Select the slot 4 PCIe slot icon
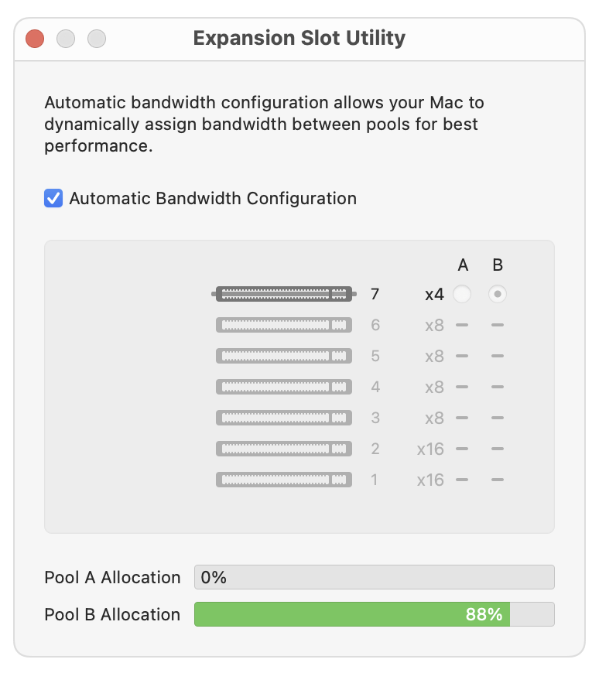616x673 pixels. tap(284, 387)
